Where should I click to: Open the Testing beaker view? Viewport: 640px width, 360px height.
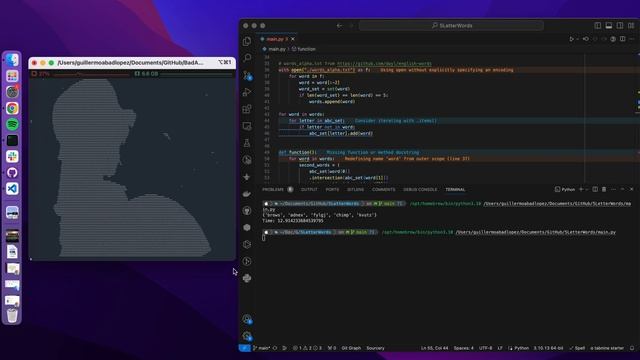[x=247, y=143]
